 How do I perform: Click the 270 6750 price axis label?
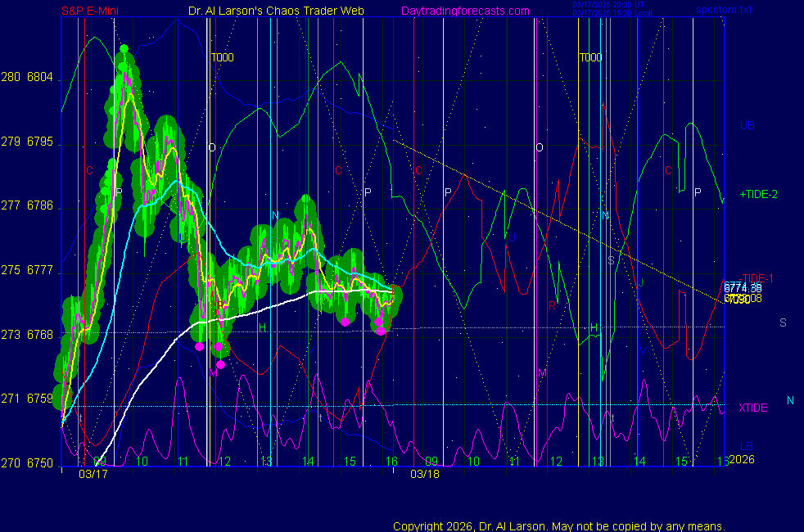pos(28,463)
